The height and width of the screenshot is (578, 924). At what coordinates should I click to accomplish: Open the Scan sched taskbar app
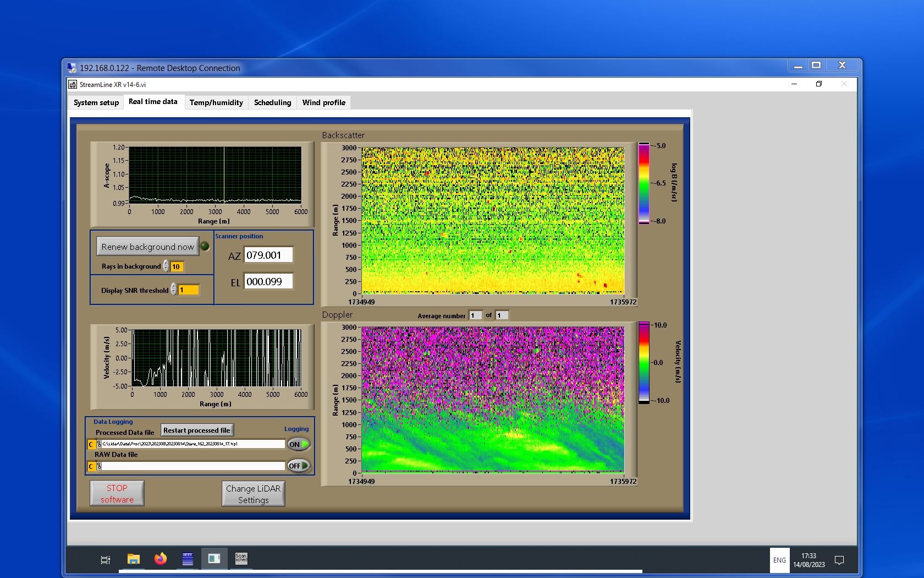coord(241,559)
